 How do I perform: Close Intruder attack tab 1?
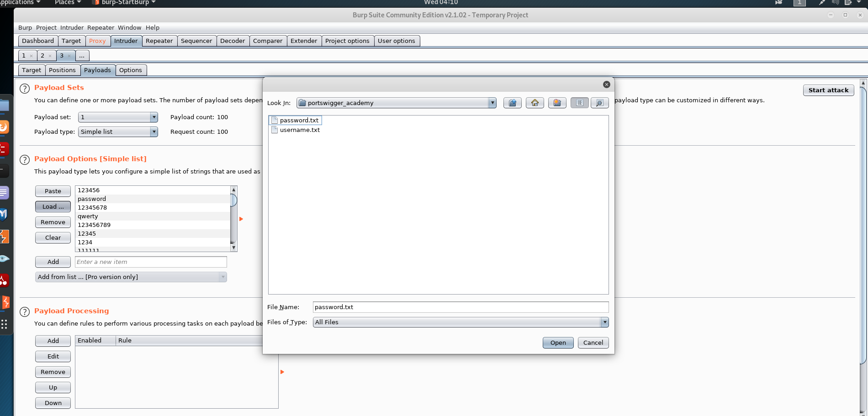[x=31, y=56]
